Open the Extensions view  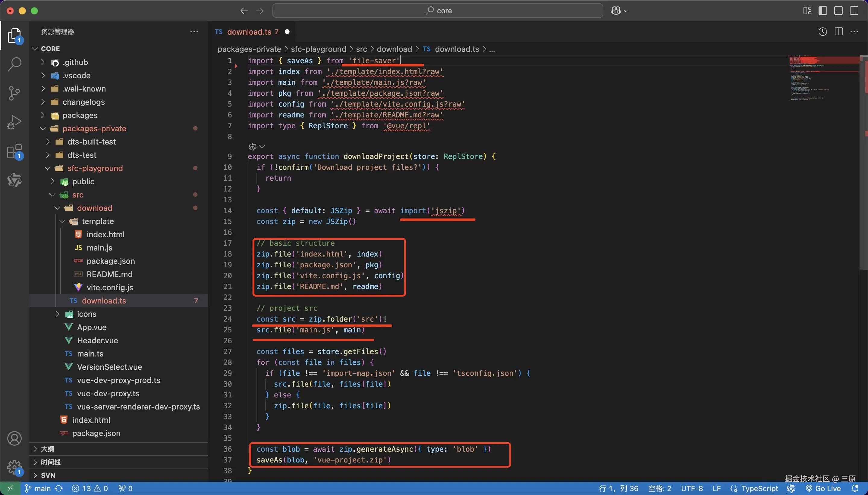(14, 151)
